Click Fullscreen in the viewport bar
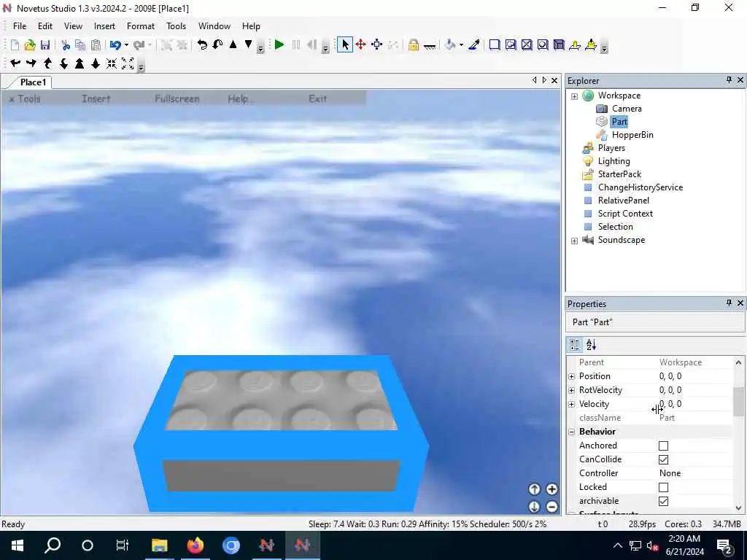The image size is (747, 560). 177,98
